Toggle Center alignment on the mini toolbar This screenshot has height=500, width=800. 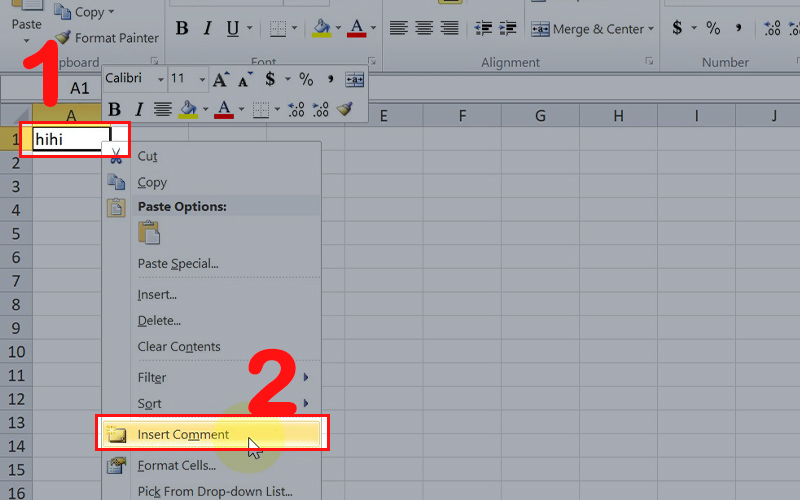(163, 109)
